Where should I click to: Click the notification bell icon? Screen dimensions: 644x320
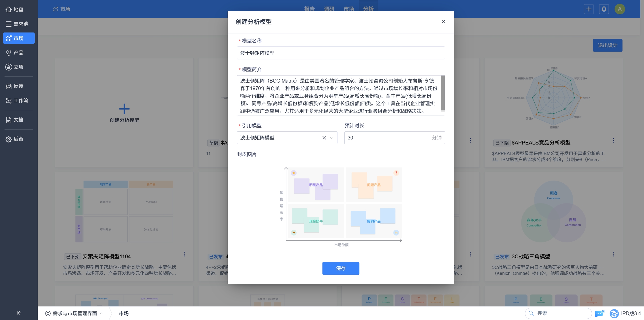tap(604, 9)
